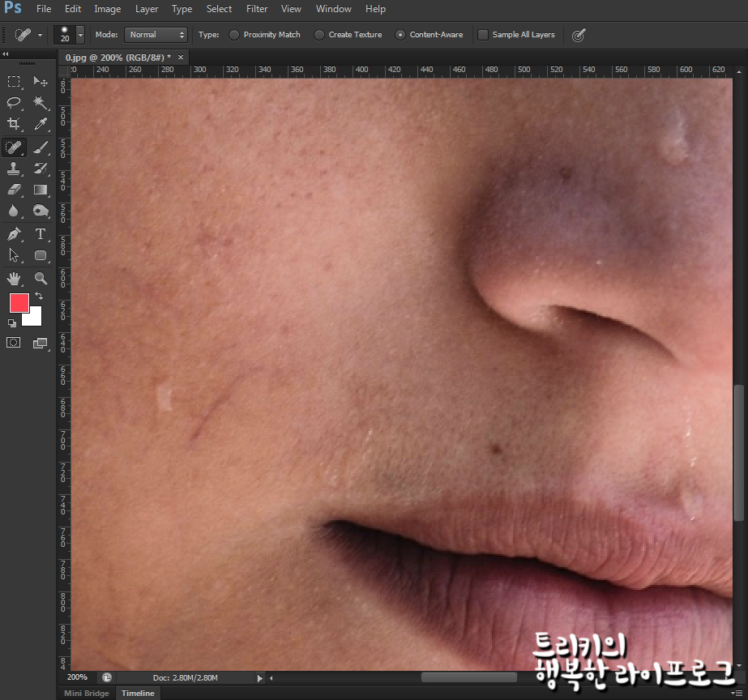Select the Eyedropper tool
Screen dimensions: 748x700
point(41,124)
